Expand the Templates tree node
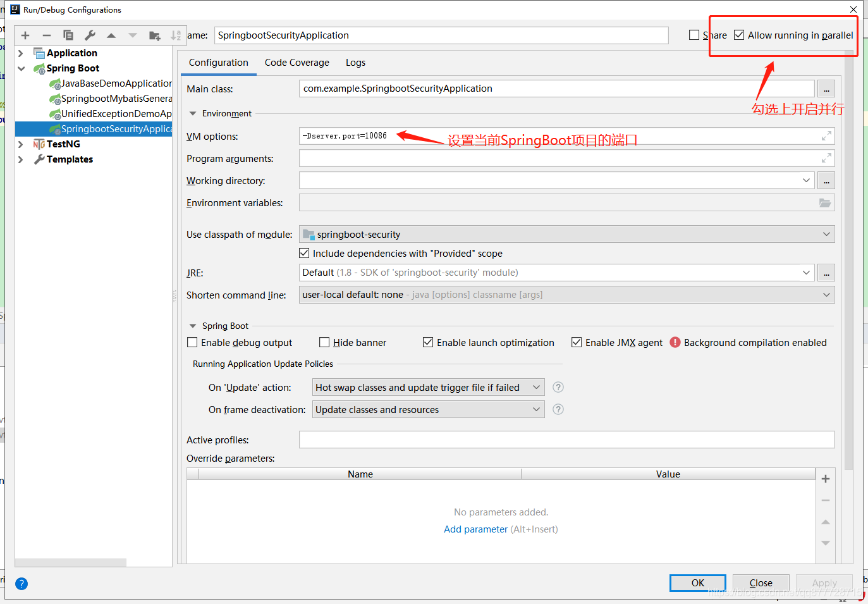868x604 pixels. pos(21,159)
